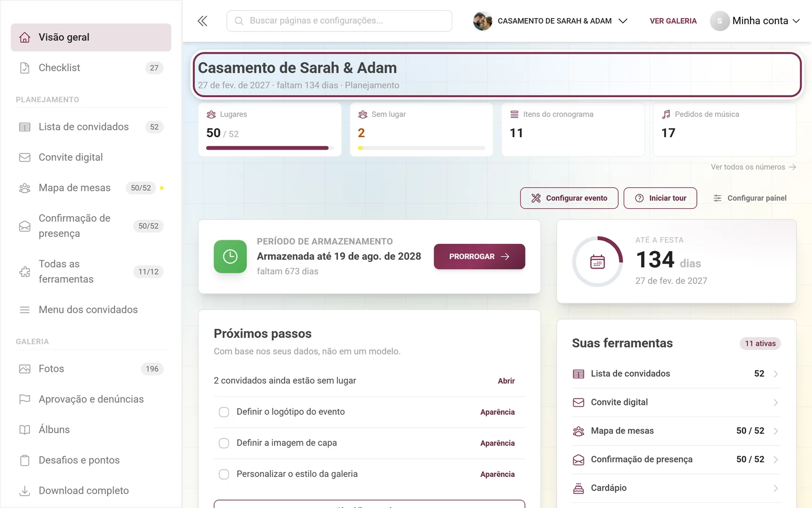Open Checklist in the sidebar
The height and width of the screenshot is (508, 812).
(91, 68)
